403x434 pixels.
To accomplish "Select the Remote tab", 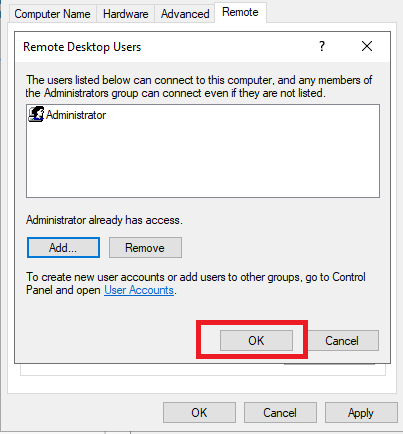I will 240,12.
